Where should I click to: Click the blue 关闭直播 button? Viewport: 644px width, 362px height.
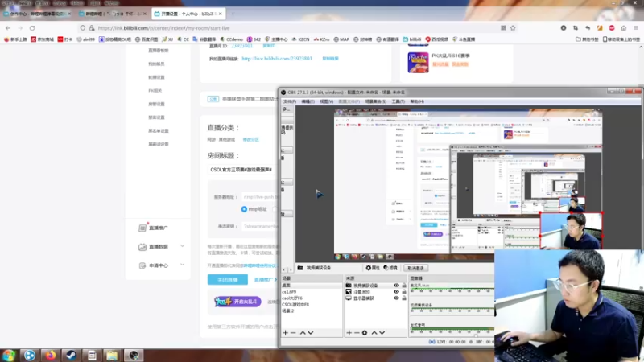click(228, 279)
